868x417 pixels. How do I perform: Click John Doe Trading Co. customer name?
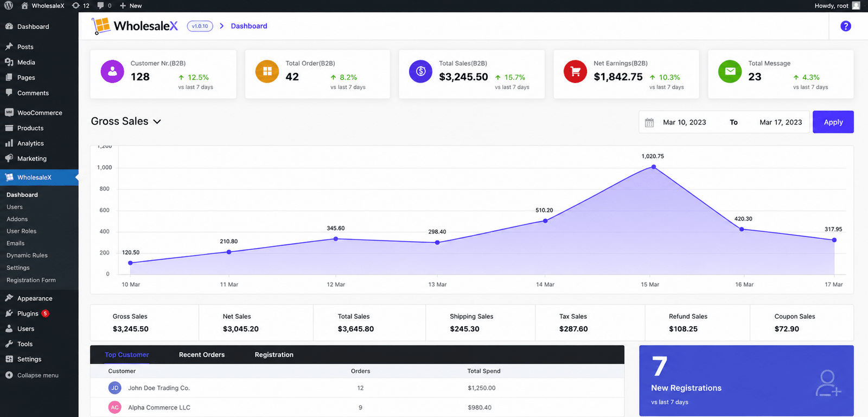(159, 388)
